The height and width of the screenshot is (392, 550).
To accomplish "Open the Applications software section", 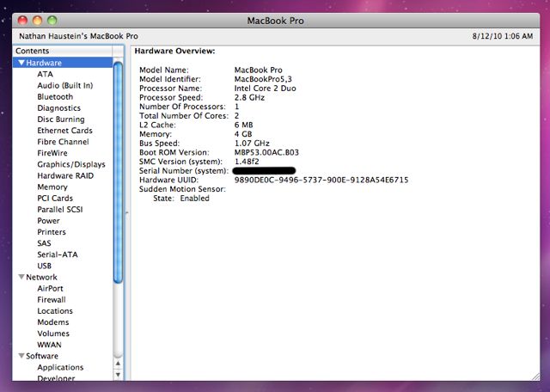I will click(x=60, y=367).
